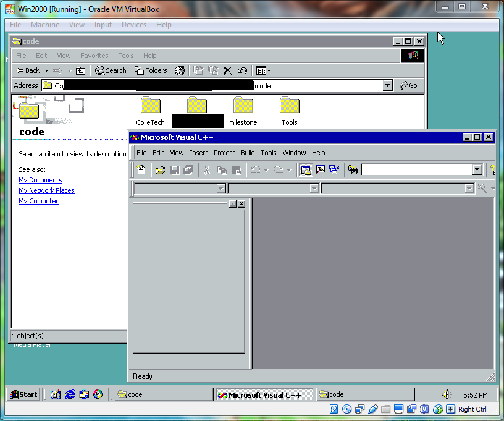The height and width of the screenshot is (421, 504).
Task: Open the Build menu in Visual C++
Action: (x=248, y=153)
